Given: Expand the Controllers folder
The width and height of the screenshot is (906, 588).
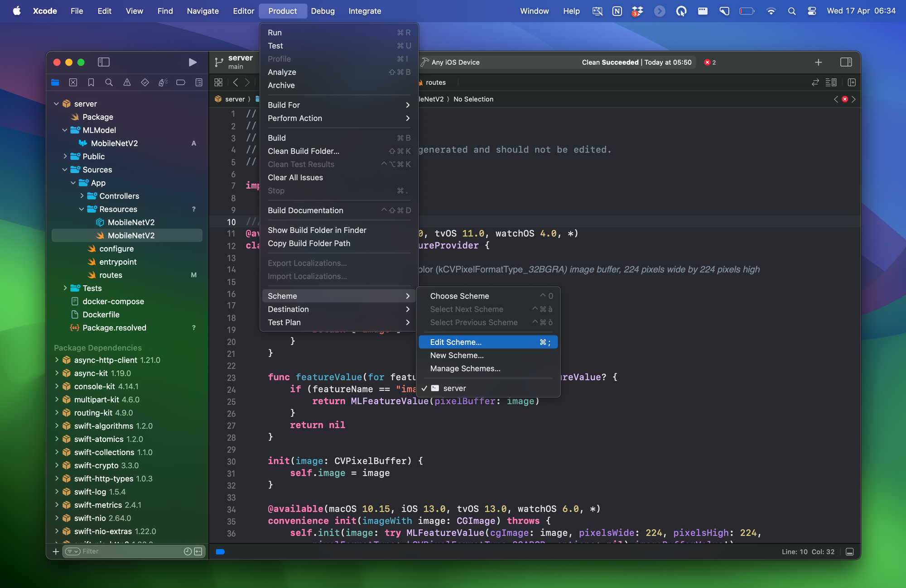Looking at the screenshot, I should (82, 196).
